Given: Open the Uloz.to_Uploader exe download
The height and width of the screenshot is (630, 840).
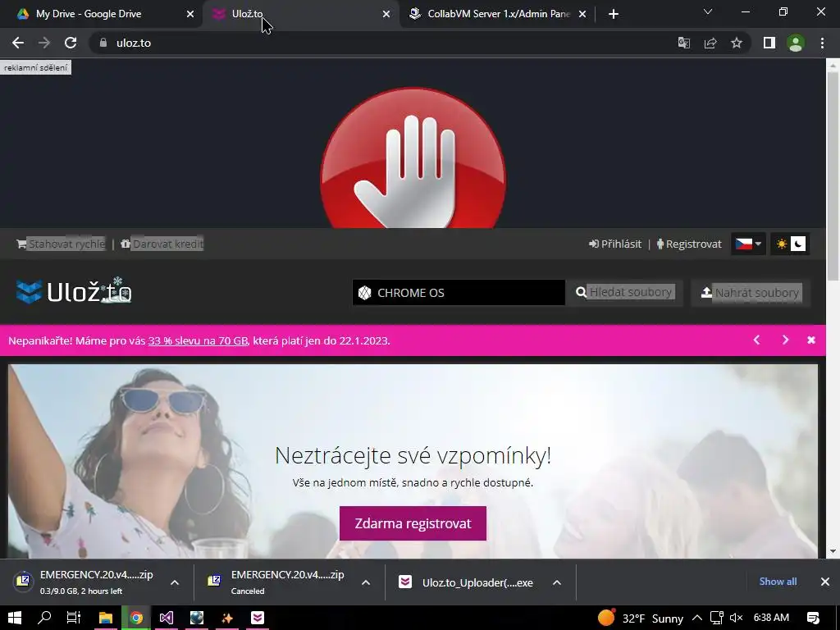Looking at the screenshot, I should coord(466,582).
